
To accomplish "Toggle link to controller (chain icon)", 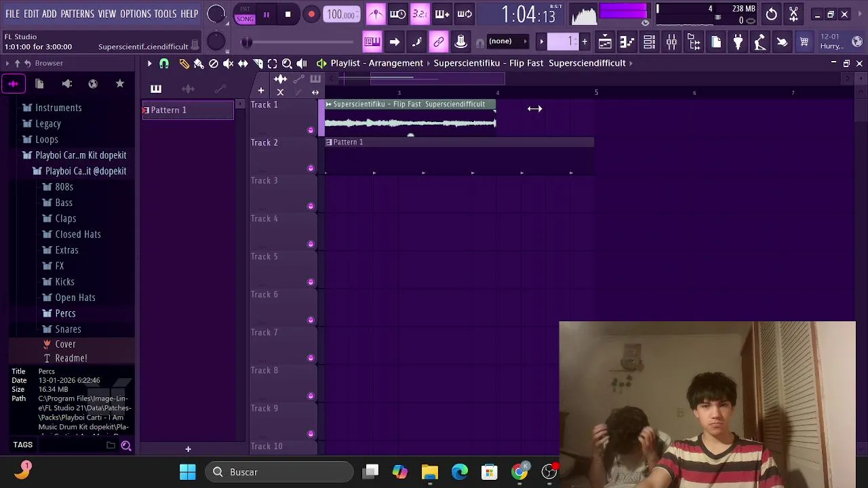I will pos(439,42).
